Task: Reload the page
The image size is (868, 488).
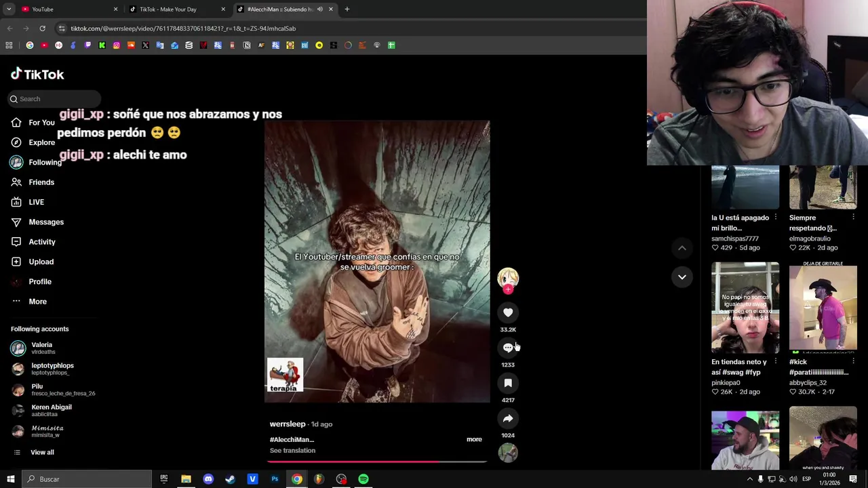Action: (42, 28)
